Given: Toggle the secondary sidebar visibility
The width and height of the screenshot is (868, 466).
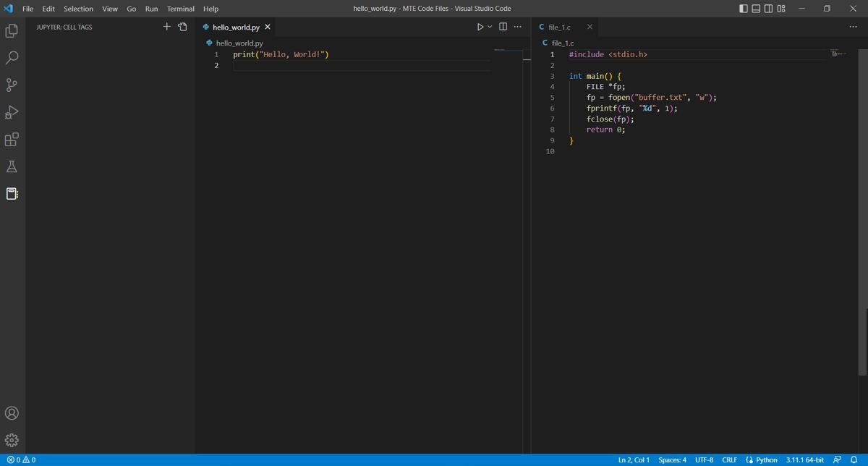Looking at the screenshot, I should [x=767, y=8].
